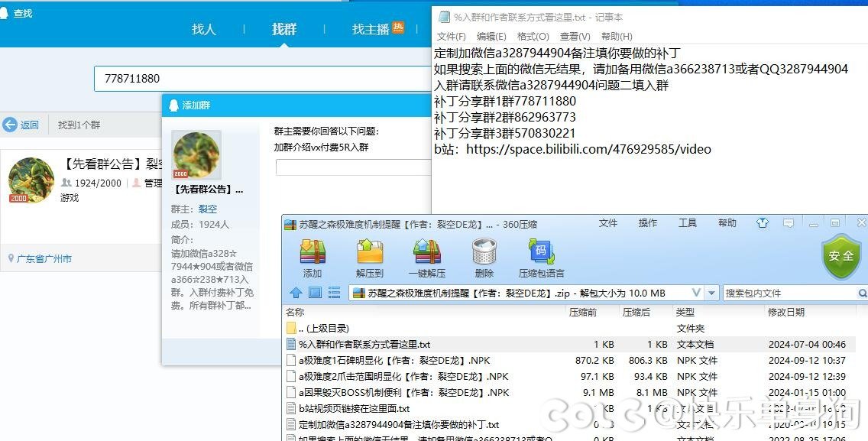Open the 操作 menu in 360压缩

coord(648,222)
